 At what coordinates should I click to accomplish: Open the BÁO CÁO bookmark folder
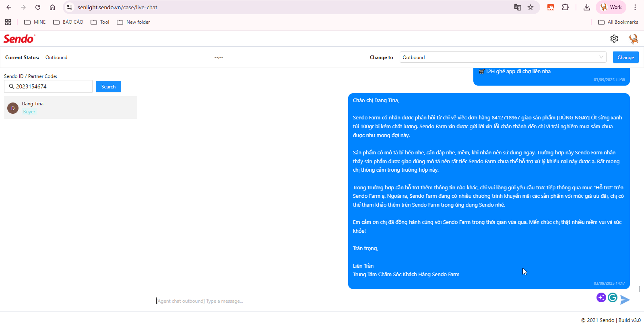pyautogui.click(x=68, y=22)
